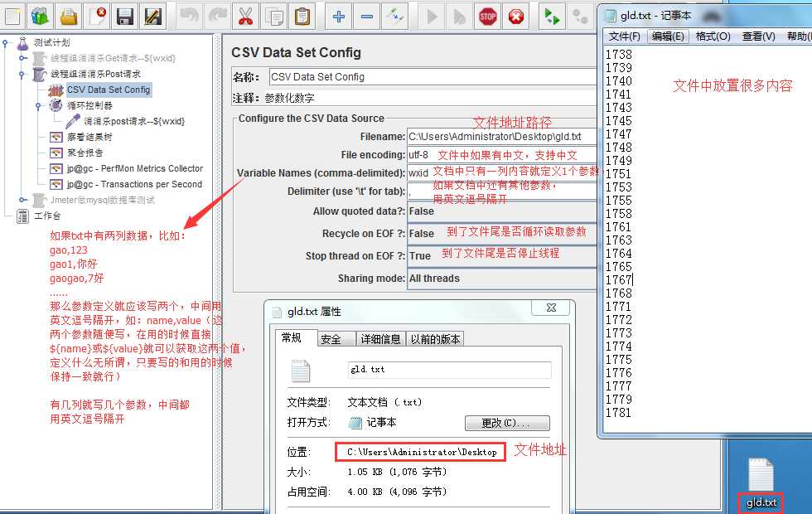Click the Copy toolbar icon
The width and height of the screenshot is (812, 514).
pos(274,16)
